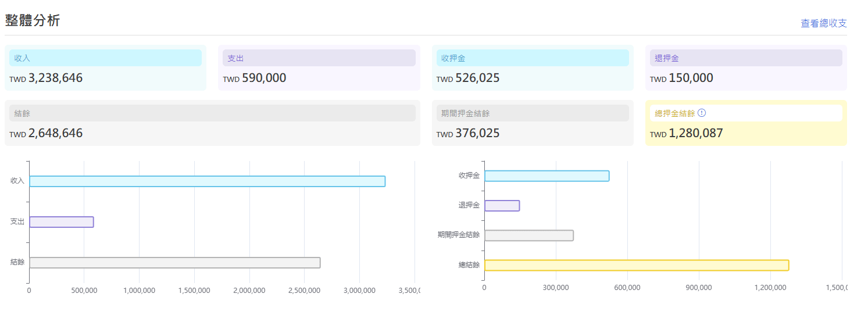The image size is (868, 322).
Task: Click the gray 結餘 bar in chart
Action: [x=174, y=263]
